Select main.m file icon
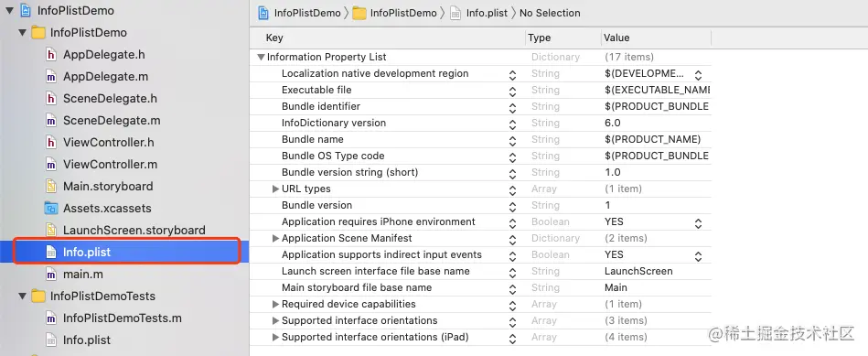The width and height of the screenshot is (868, 356). coord(51,274)
